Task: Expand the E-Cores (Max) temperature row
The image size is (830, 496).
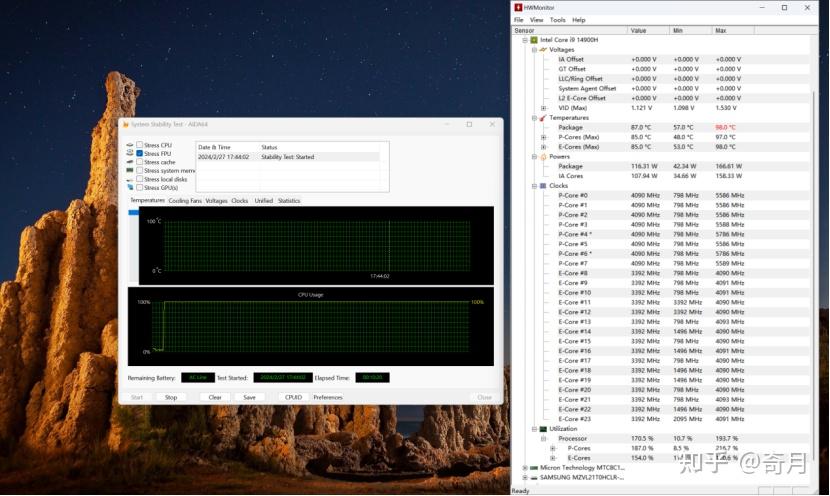Action: click(544, 147)
